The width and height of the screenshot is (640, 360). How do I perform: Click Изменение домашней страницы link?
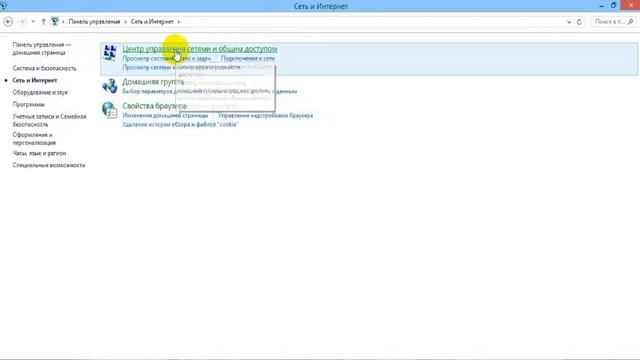(165, 116)
